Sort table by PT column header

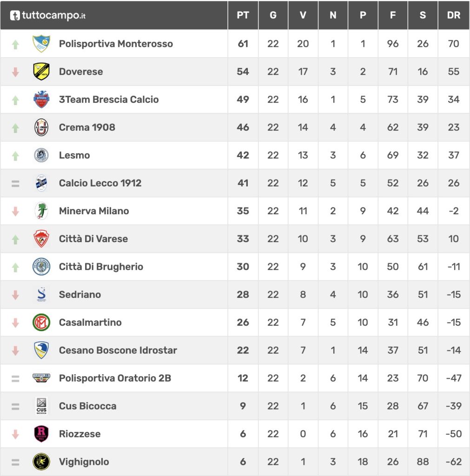pyautogui.click(x=243, y=15)
